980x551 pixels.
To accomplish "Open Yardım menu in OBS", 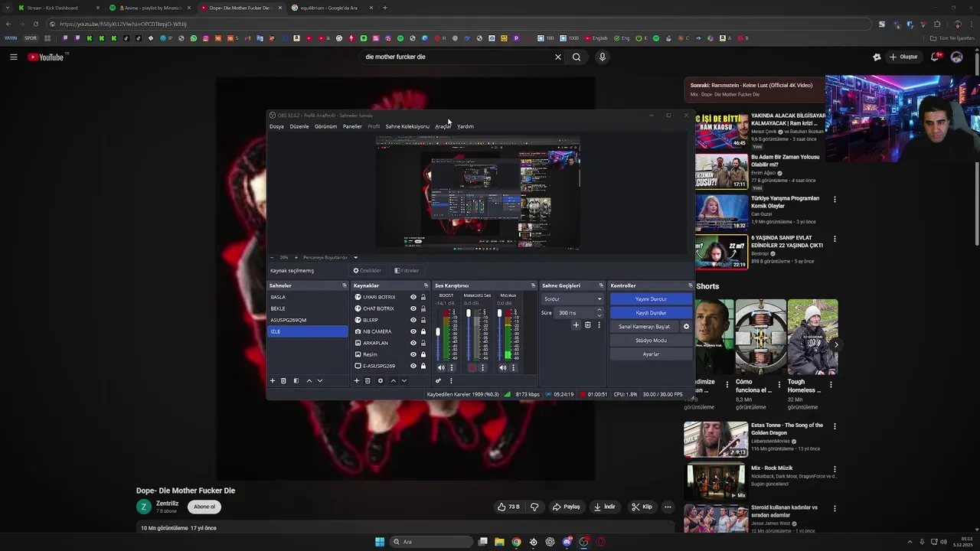I will pos(465,126).
